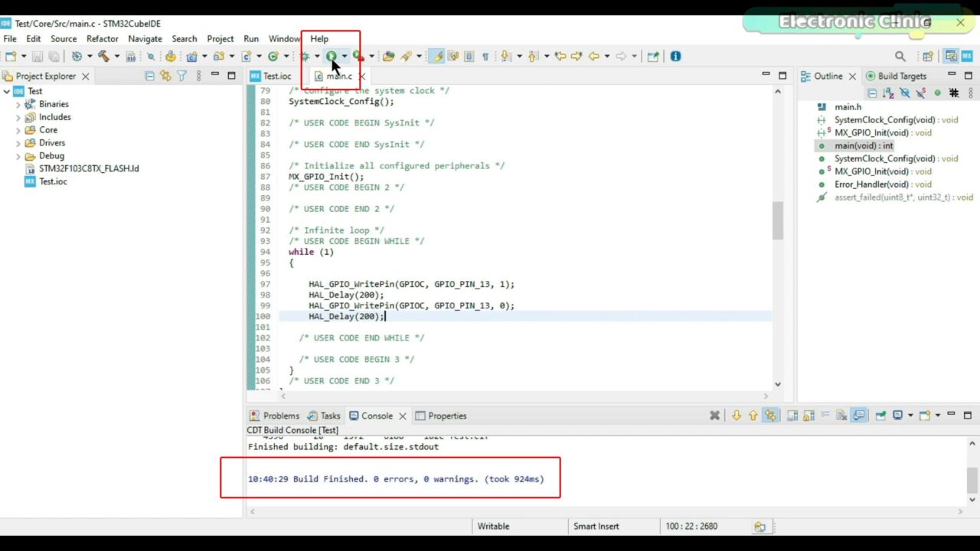This screenshot has width=980, height=551.
Task: Switch to the Build Targets tab
Action: coord(896,76)
